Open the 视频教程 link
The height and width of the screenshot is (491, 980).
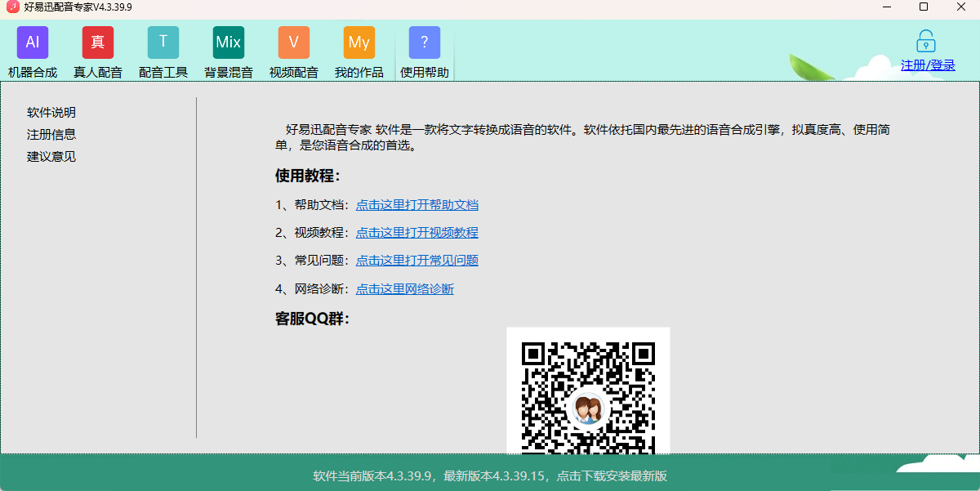pyautogui.click(x=416, y=233)
